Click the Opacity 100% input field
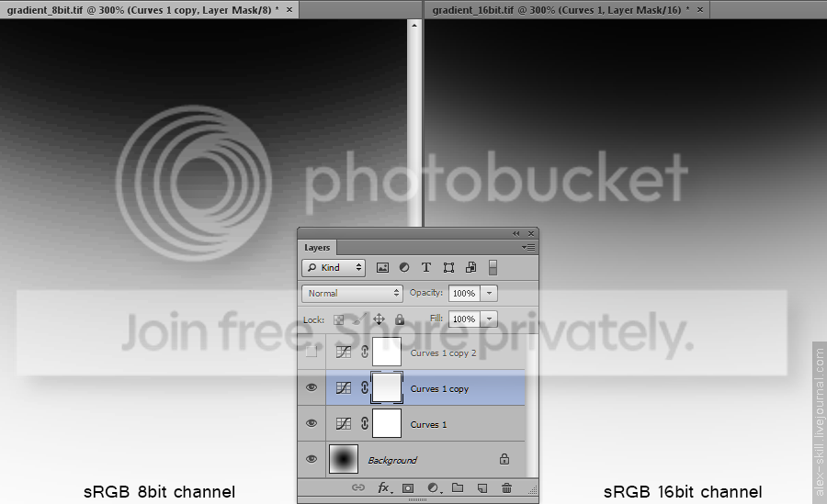Screen dimensions: 827x504 pos(464,294)
